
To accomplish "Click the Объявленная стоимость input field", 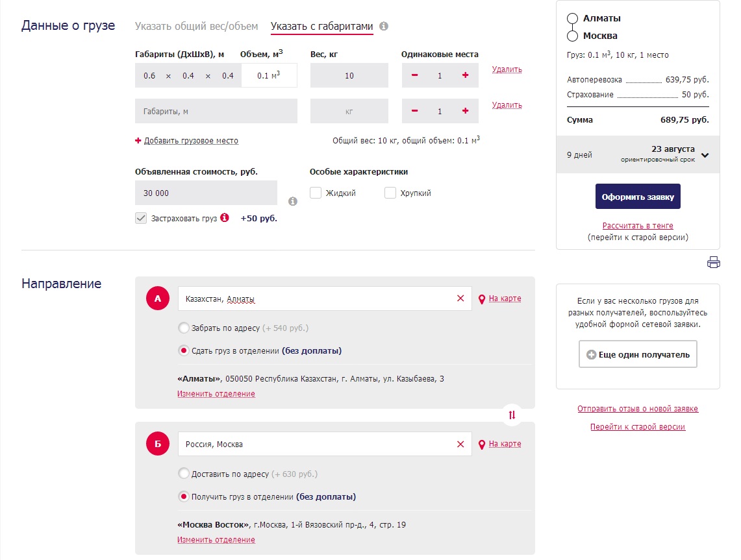I will point(206,193).
